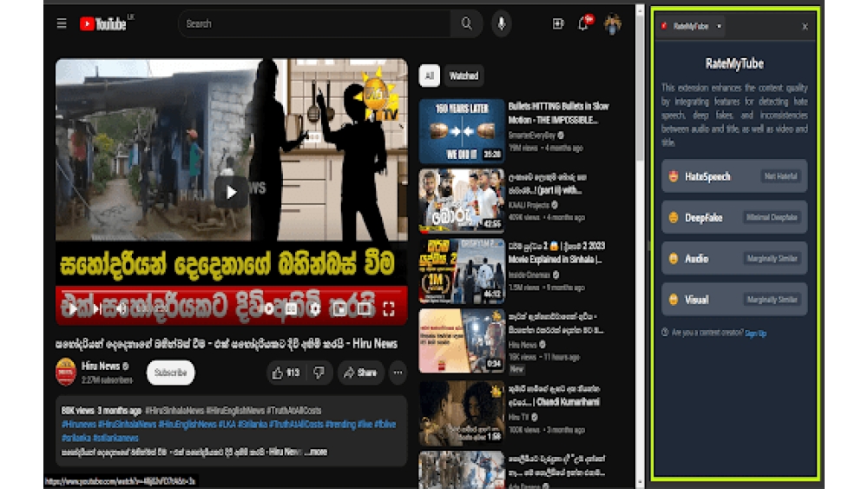The image size is (868, 489).
Task: Click the Audio row Marginally Similar badge
Action: pyautogui.click(x=772, y=258)
